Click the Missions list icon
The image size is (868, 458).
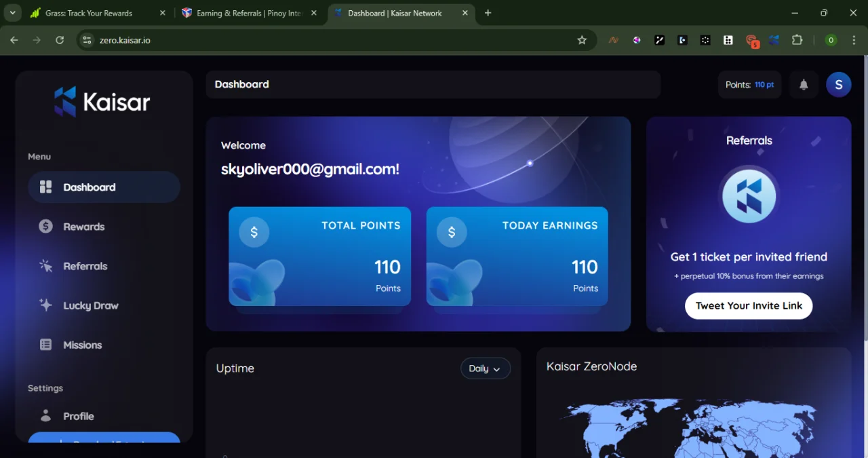click(x=45, y=345)
